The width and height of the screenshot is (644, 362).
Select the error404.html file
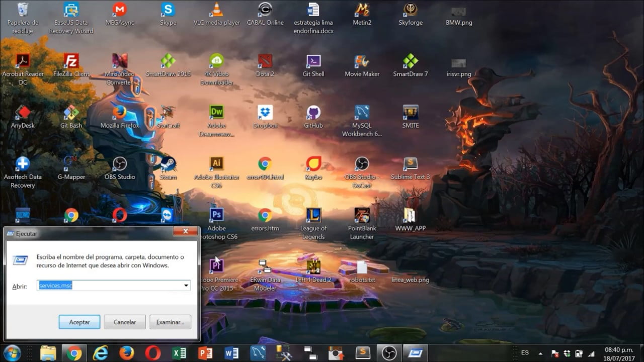tap(265, 168)
